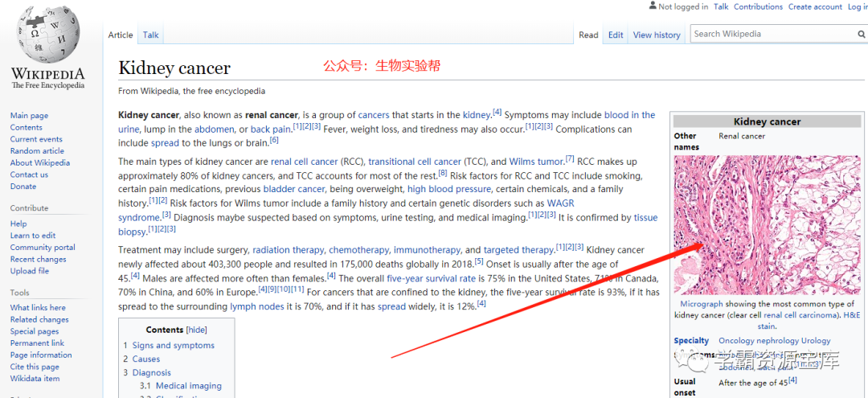Open About Wikipedia link
This screenshot has height=398, width=868.
40,162
